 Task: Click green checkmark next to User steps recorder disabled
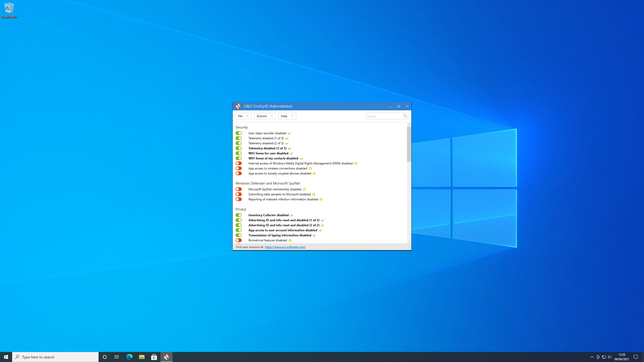pos(289,133)
